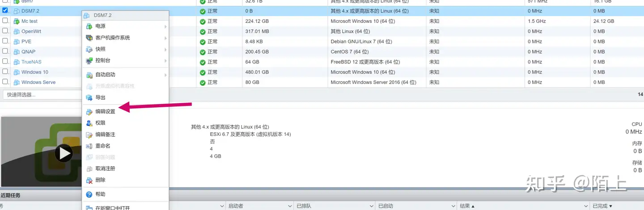Click the 删除 delete icon
This screenshot has width=644, height=210.
point(89,180)
